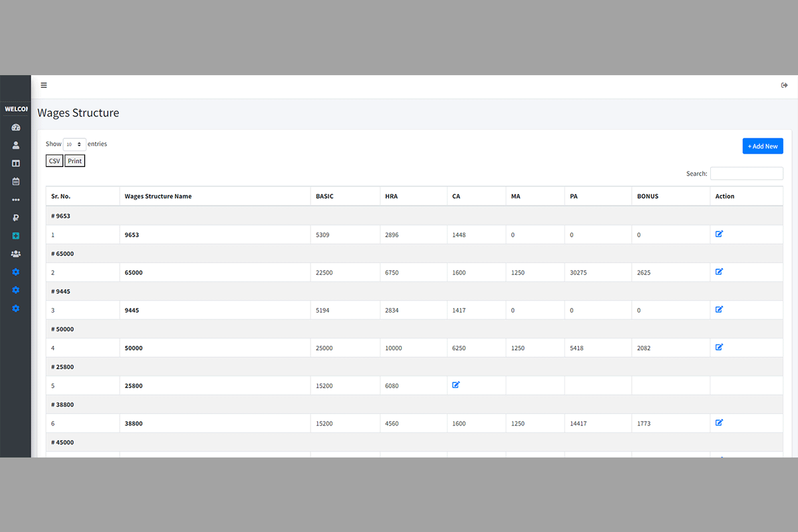Click BASIC value 25000

(325, 348)
